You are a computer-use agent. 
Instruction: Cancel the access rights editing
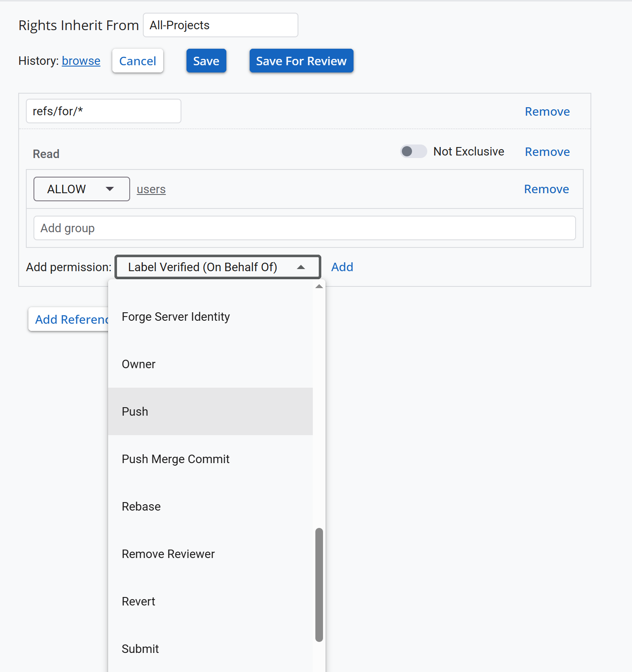coord(138,61)
